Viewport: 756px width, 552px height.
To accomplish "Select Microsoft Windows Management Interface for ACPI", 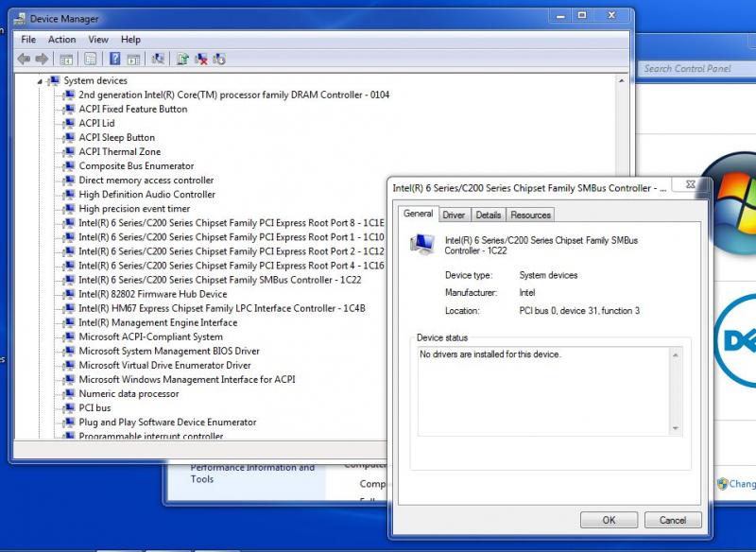I will tap(187, 379).
